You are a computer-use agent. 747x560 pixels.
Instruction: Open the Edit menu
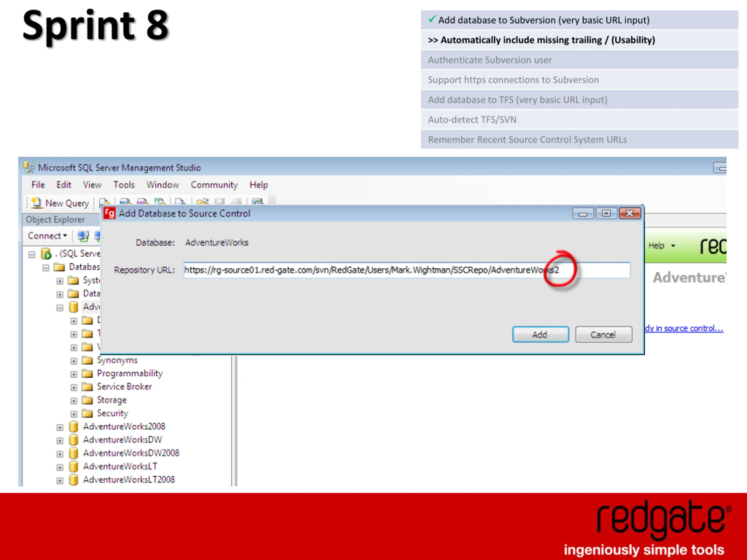(x=64, y=185)
